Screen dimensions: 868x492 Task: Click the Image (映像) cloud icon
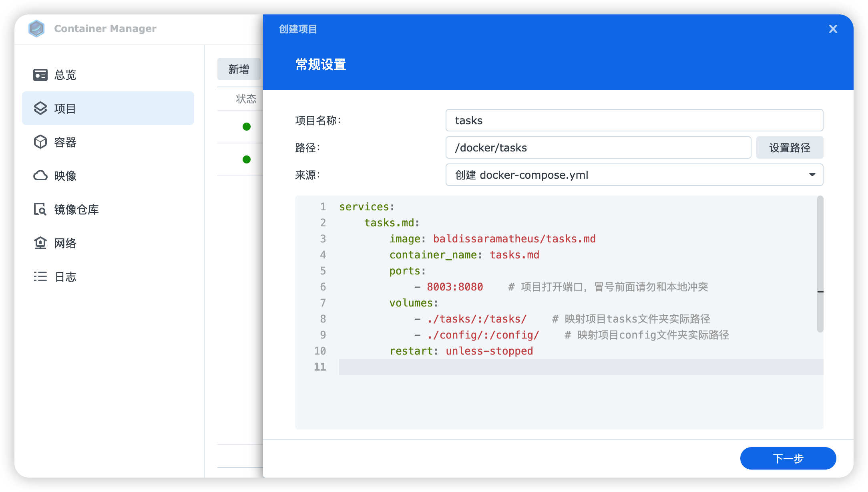[40, 175]
